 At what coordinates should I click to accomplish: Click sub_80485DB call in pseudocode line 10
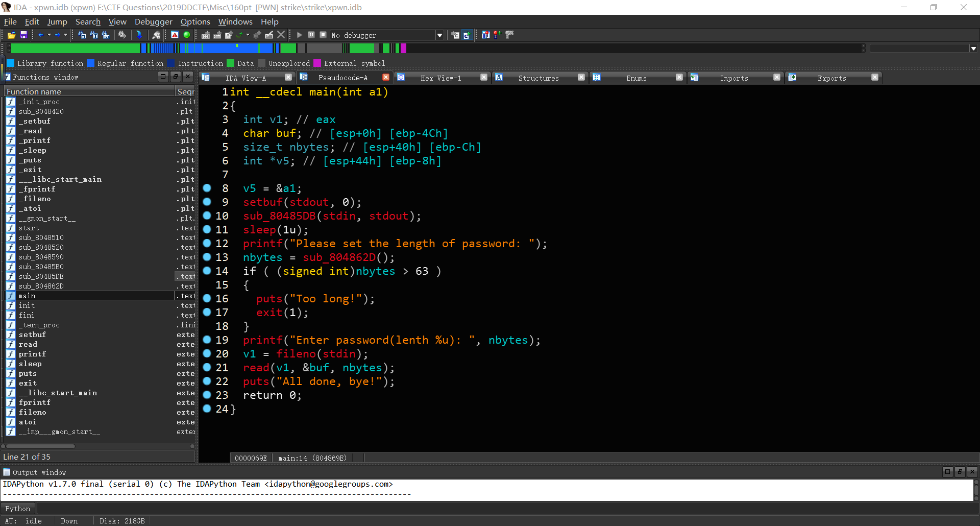tap(279, 216)
